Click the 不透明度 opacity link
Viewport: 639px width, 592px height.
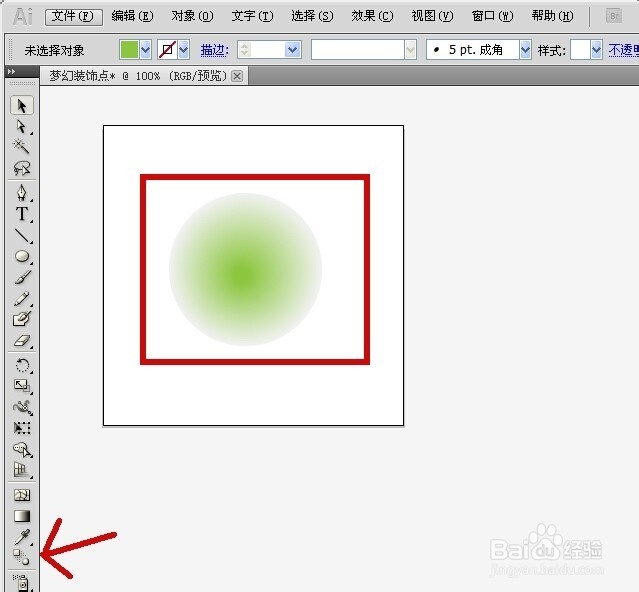pyautogui.click(x=624, y=50)
